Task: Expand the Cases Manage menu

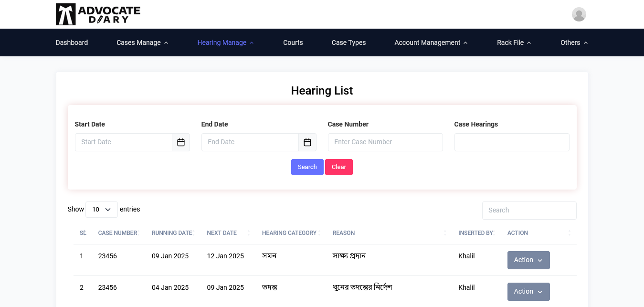Action: (142, 42)
